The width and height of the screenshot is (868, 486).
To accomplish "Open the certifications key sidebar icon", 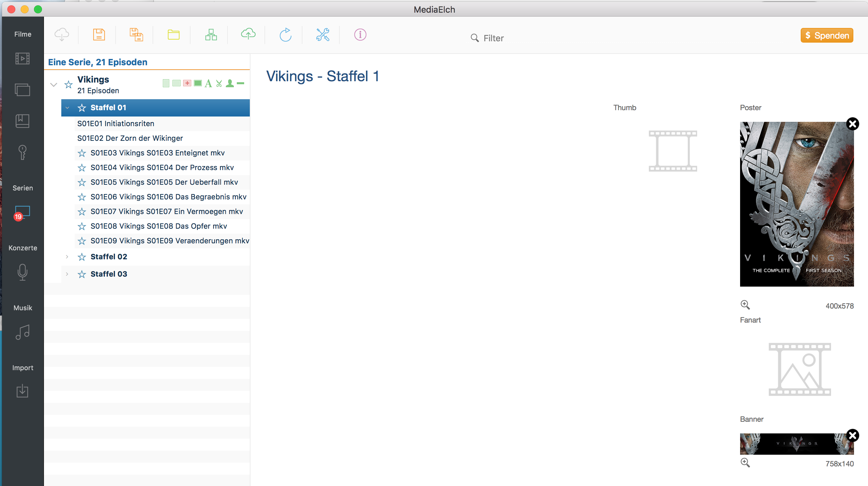I will (23, 152).
